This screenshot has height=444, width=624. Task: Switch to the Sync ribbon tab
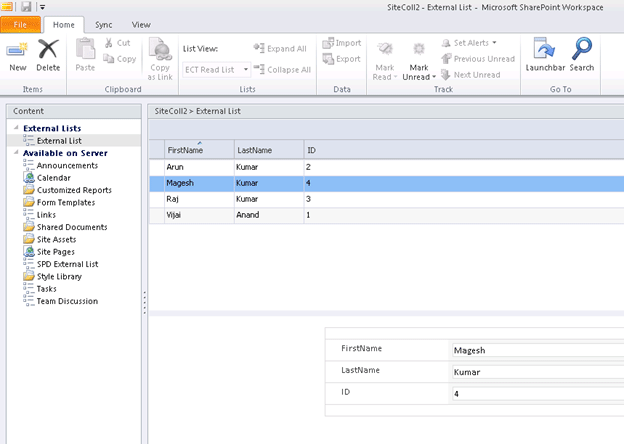coord(103,25)
